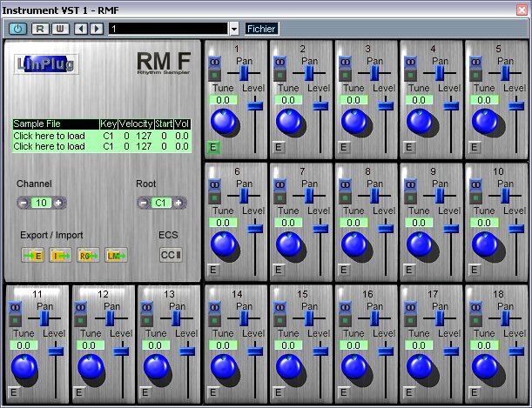
Task: Toggle the loop icon on pad 1
Action: coord(214,63)
